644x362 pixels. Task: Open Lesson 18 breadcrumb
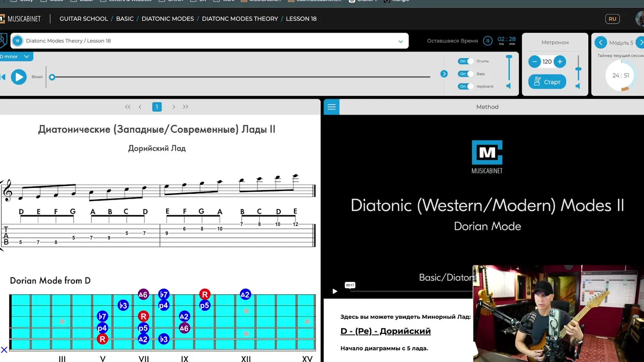pyautogui.click(x=301, y=19)
